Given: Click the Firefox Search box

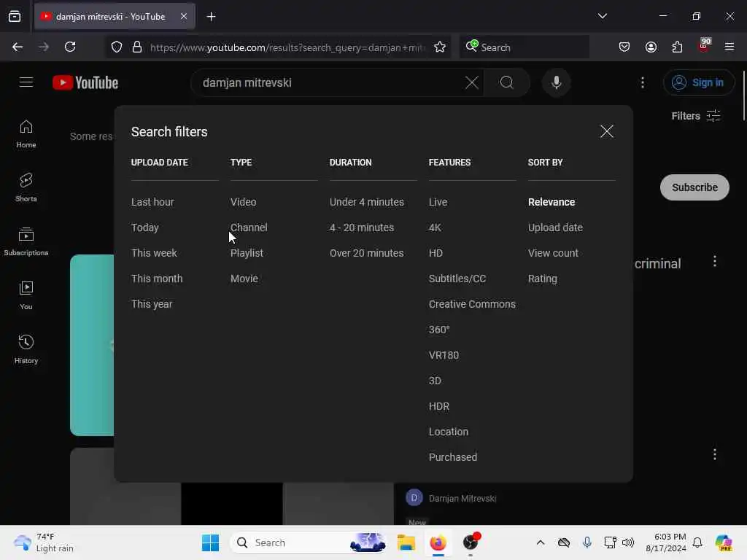Looking at the screenshot, I should [x=525, y=47].
